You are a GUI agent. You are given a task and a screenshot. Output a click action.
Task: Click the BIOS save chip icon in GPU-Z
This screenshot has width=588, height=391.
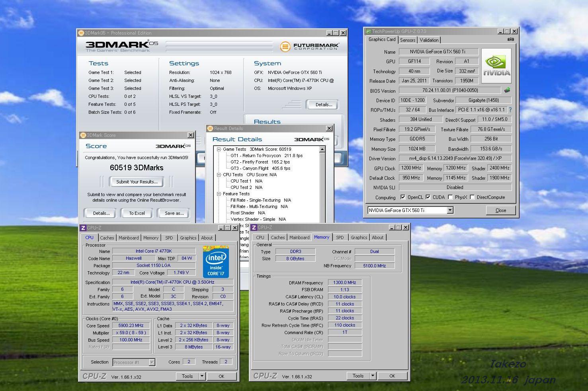point(507,90)
